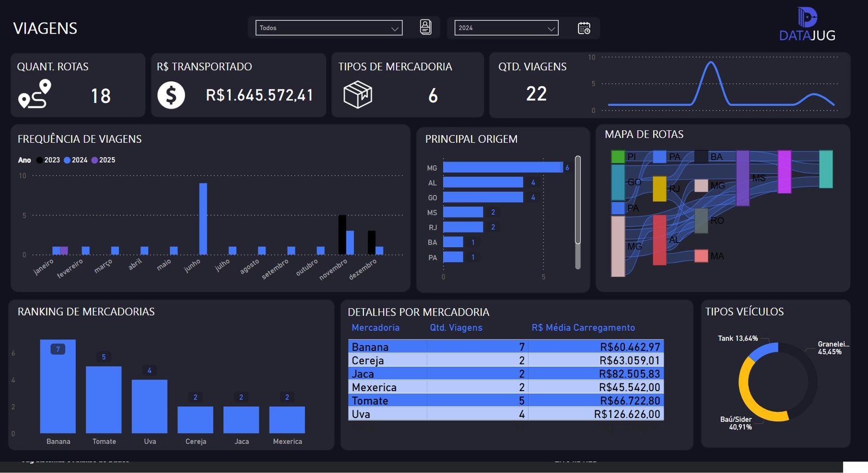Open the 2024 year dropdown
The height and width of the screenshot is (473, 868).
[506, 28]
